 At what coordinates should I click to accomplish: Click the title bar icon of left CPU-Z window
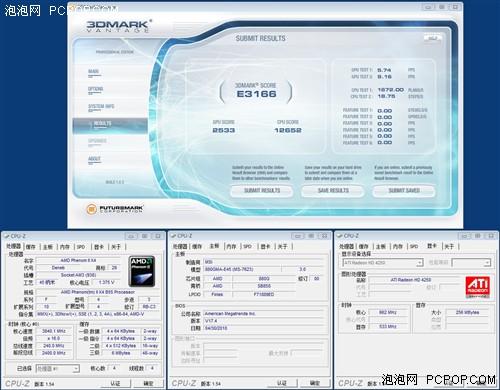point(6,236)
